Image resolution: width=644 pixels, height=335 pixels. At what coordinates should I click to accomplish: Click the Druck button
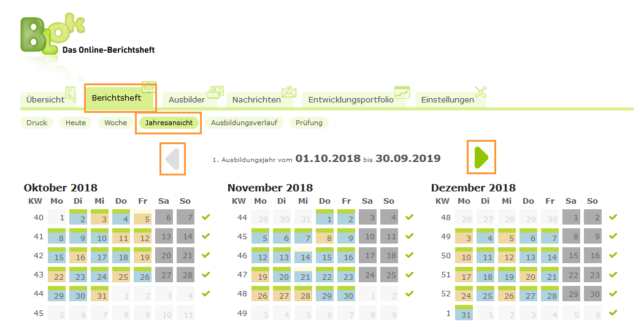point(37,123)
